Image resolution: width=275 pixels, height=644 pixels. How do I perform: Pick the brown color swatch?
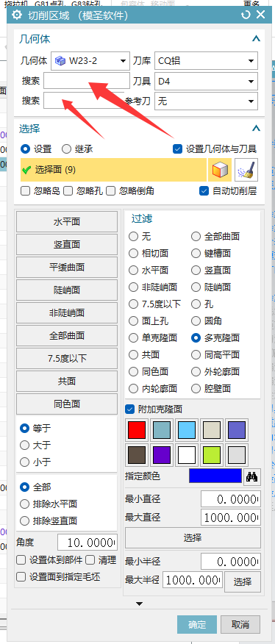click(x=137, y=455)
